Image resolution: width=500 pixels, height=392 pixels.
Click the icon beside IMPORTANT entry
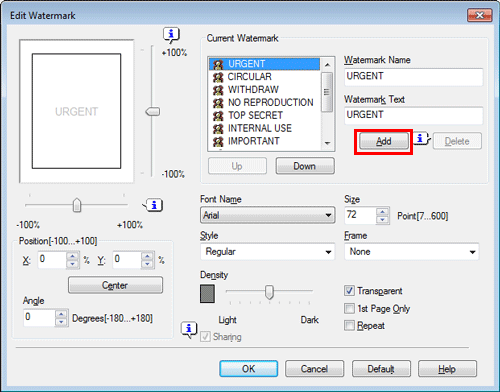(x=218, y=141)
